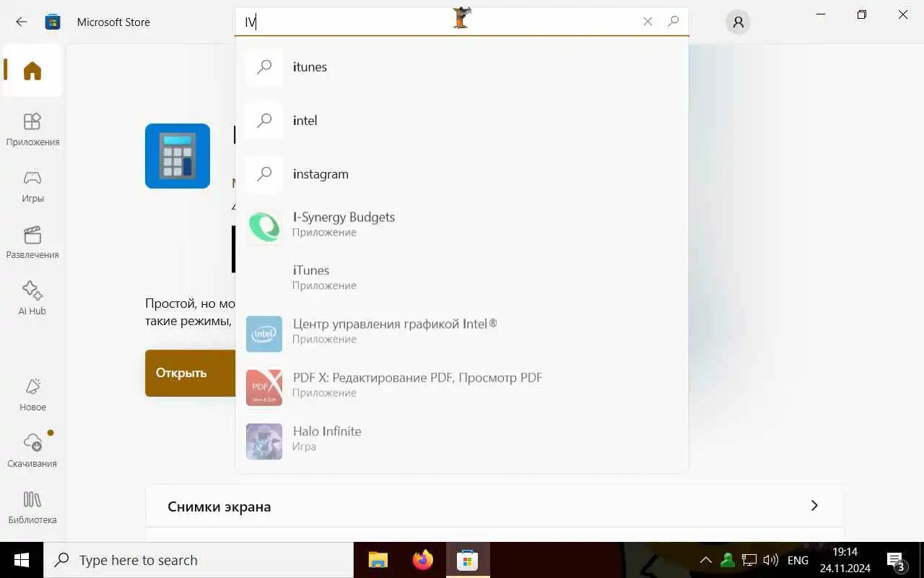Click the Microsoft Store taskbar icon
Screen dimensions: 924x578
(468, 560)
